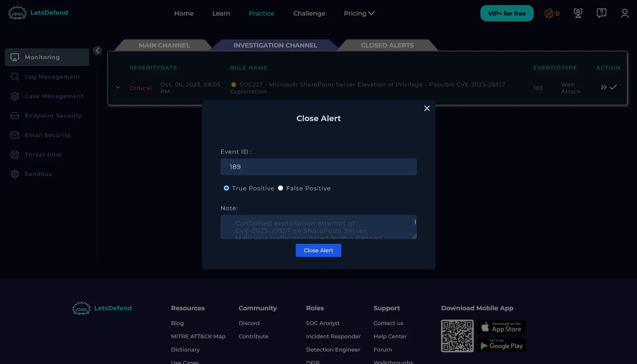
Task: Click the VIP+ for free button
Action: tap(506, 13)
